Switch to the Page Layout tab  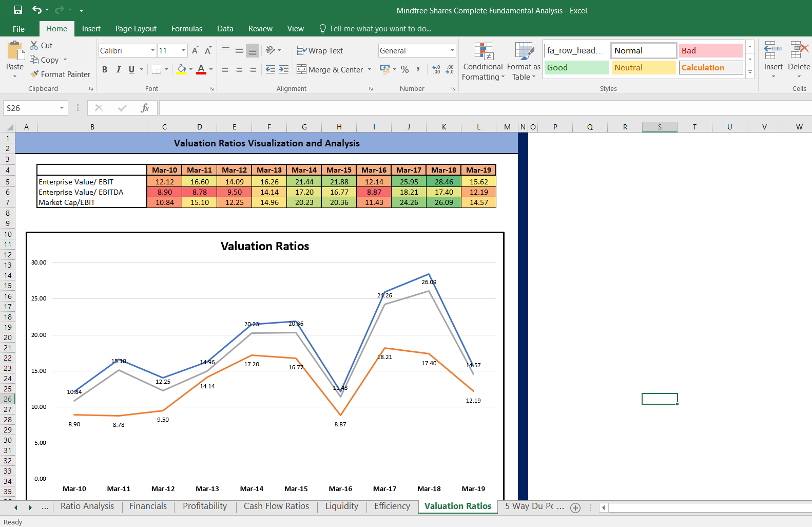(x=136, y=29)
